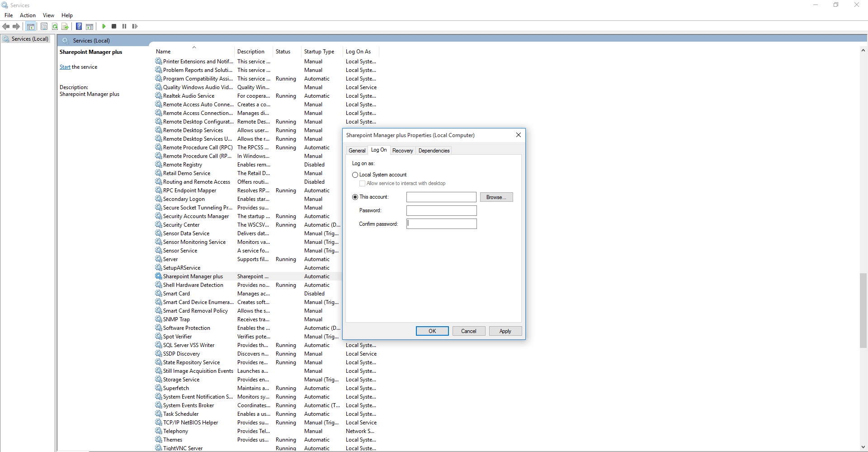Viewport: 868px width, 452px height.
Task: Click the gear icon beside Task Scheduler
Action: click(x=159, y=414)
